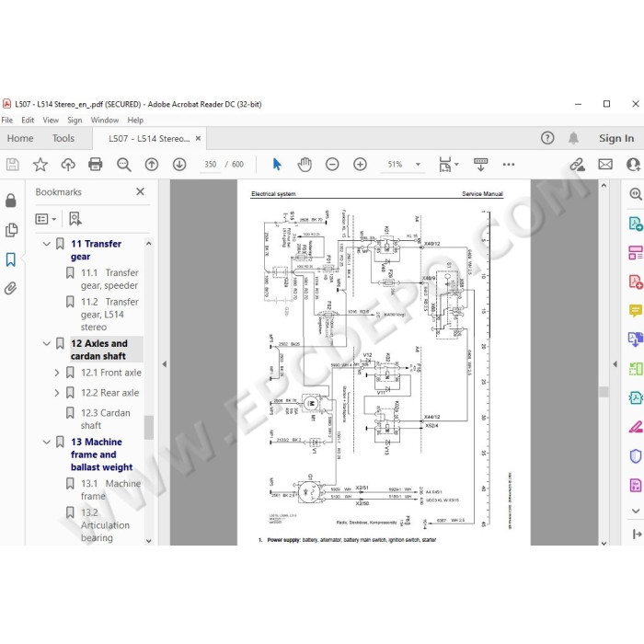Open Protect shield tool
Viewport: 644px width, 644px height.
pos(636,456)
